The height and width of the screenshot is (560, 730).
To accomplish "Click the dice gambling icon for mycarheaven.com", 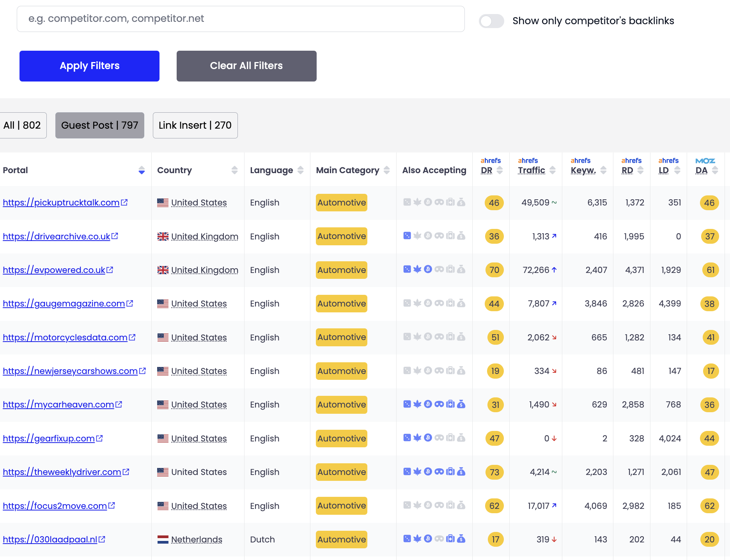I will coord(407,404).
